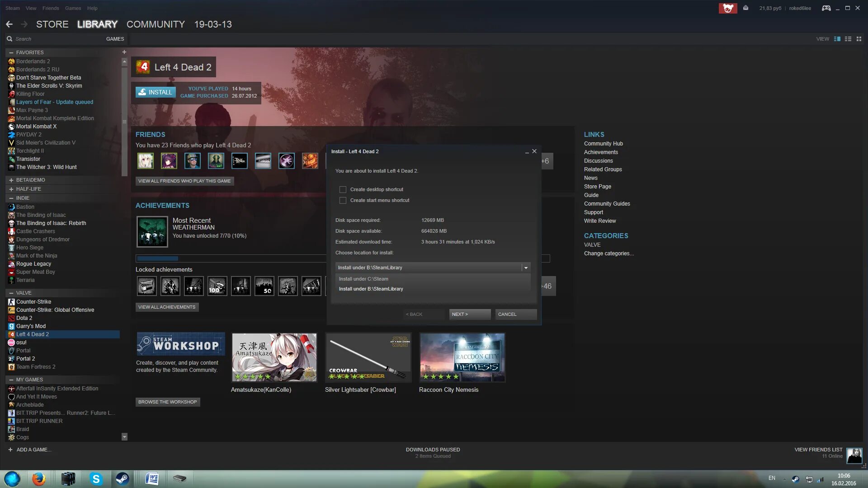Click the Steam taskbar icon

(122, 479)
